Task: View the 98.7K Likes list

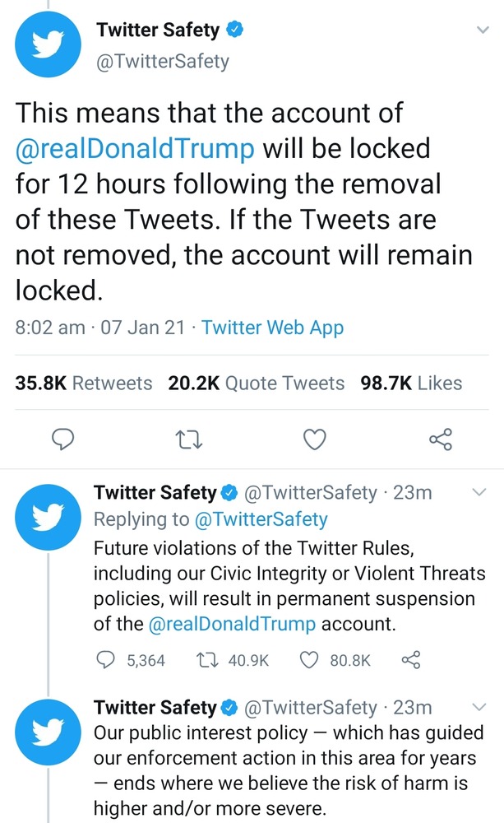Action: coord(411,383)
